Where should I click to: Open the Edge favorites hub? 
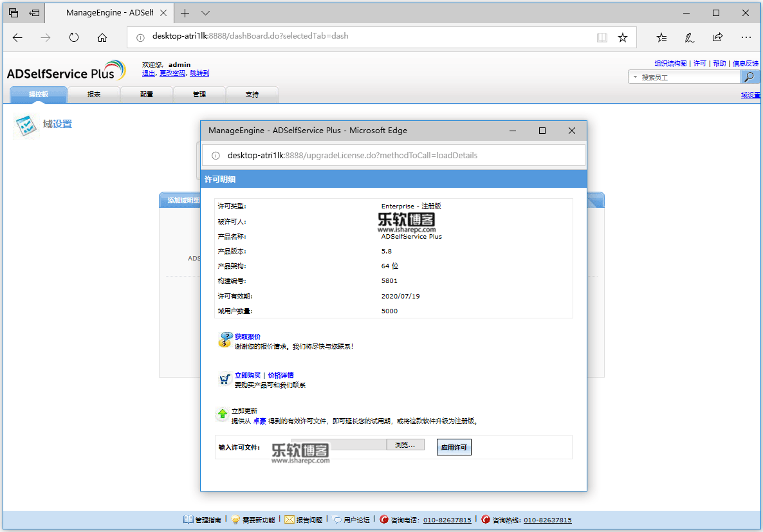tap(661, 37)
